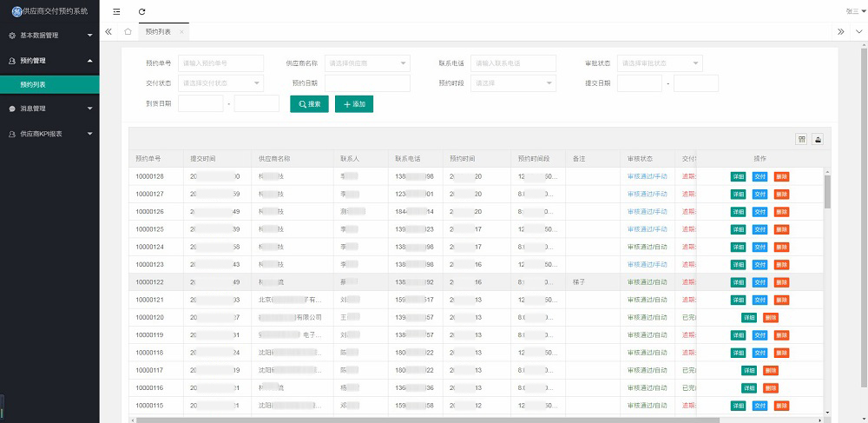The width and height of the screenshot is (868, 423).
Task: Open the 预约时段 dropdown
Action: click(513, 83)
